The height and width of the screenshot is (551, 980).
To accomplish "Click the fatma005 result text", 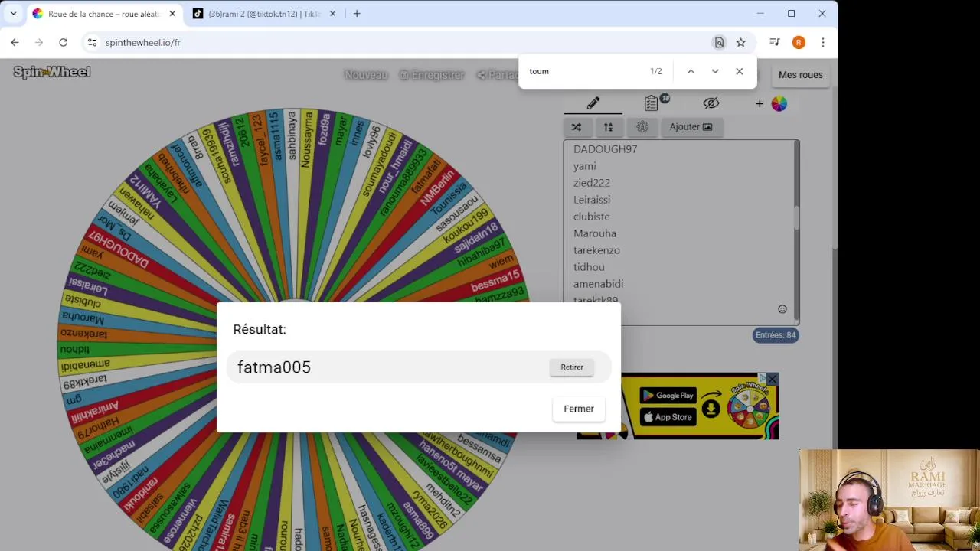I will (x=274, y=367).
